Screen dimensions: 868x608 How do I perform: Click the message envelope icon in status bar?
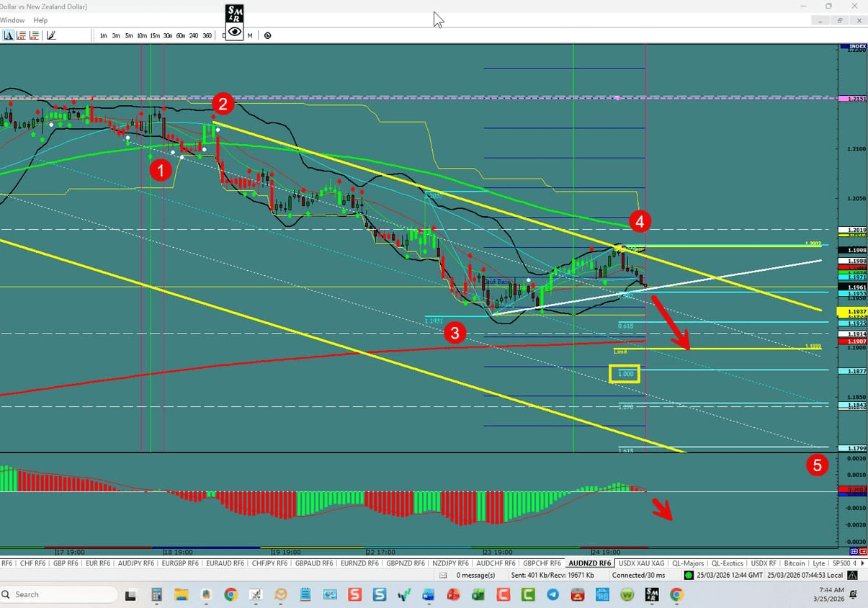[x=443, y=575]
